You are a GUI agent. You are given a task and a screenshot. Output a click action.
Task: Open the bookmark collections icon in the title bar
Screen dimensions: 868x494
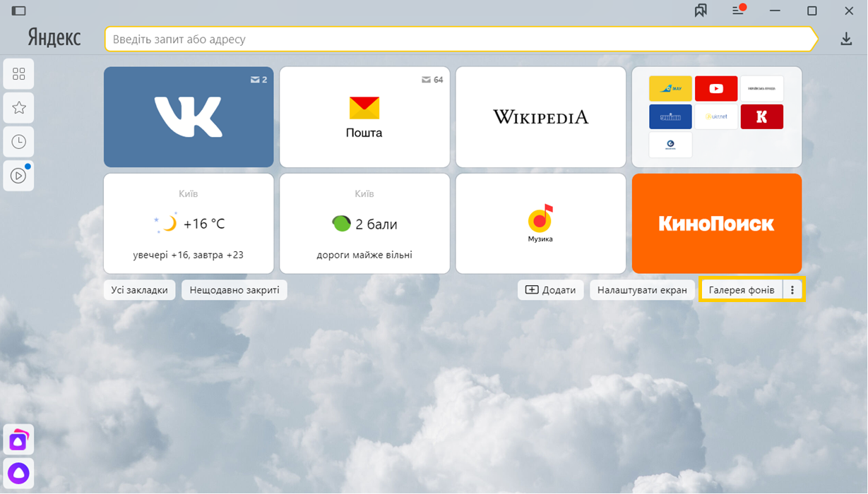click(x=701, y=11)
